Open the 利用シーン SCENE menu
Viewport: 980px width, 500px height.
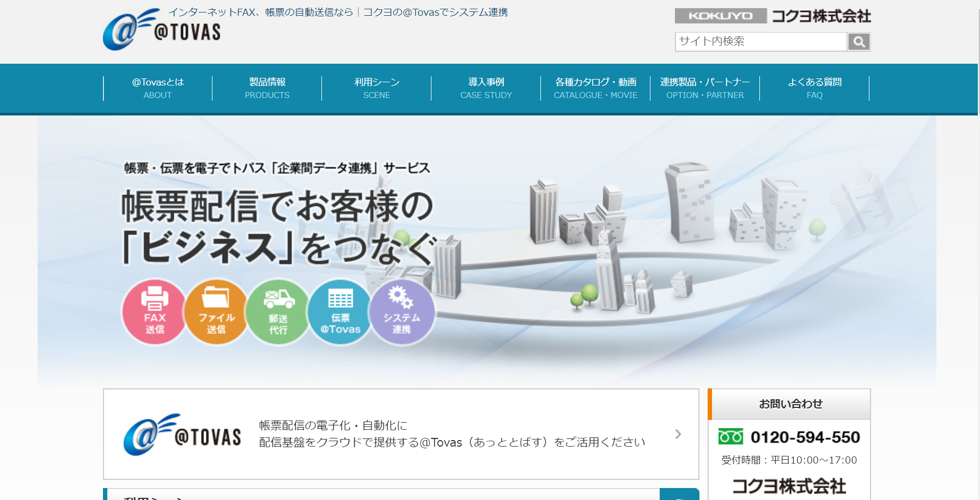click(x=376, y=88)
